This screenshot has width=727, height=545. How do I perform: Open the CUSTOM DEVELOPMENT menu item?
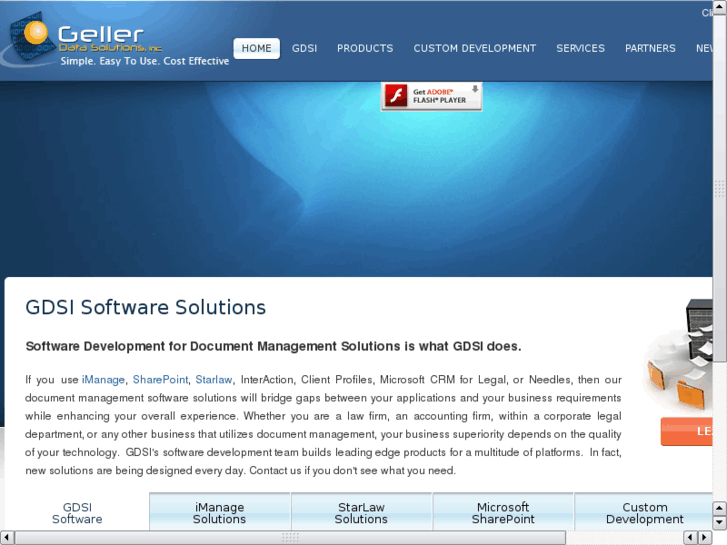(475, 48)
